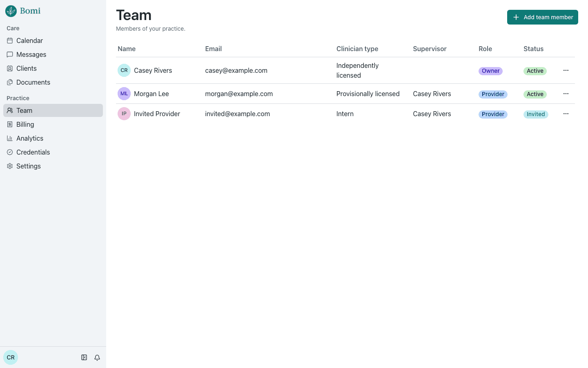Open Calendar from the sidebar
Image resolution: width=588 pixels, height=368 pixels.
pyautogui.click(x=53, y=40)
